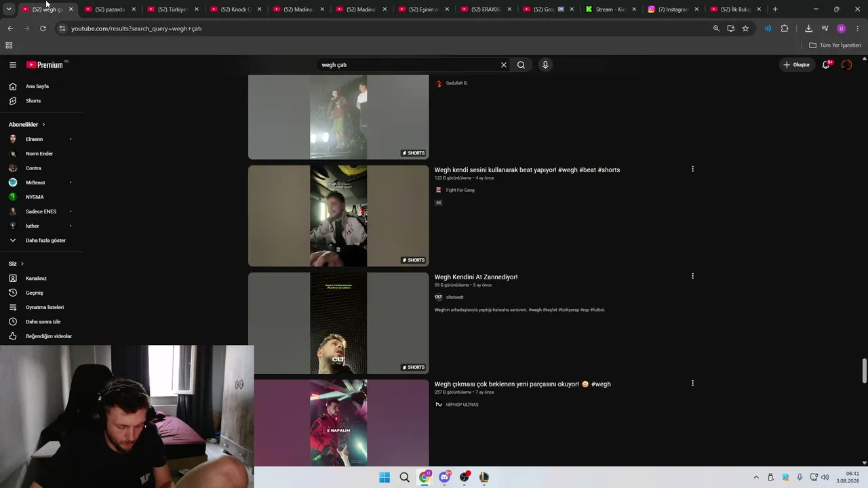Click the browser address bar URL
The height and width of the screenshot is (488, 868).
click(x=136, y=28)
